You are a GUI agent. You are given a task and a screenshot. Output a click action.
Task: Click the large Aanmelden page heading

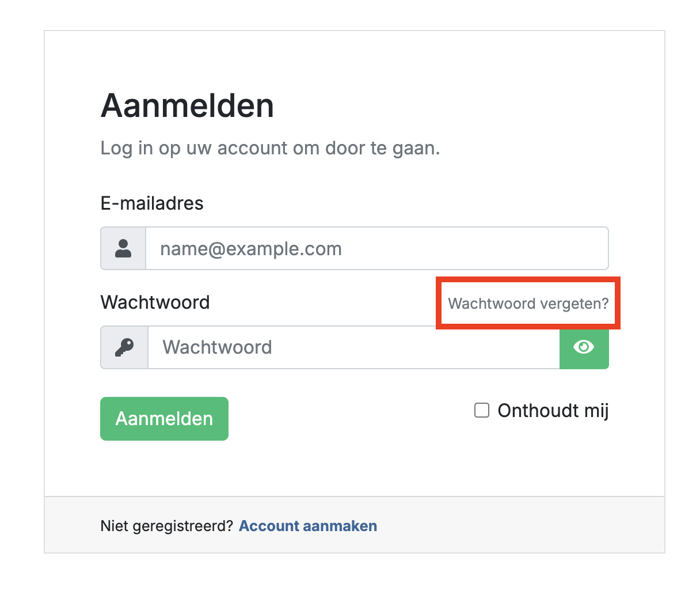pyautogui.click(x=187, y=106)
